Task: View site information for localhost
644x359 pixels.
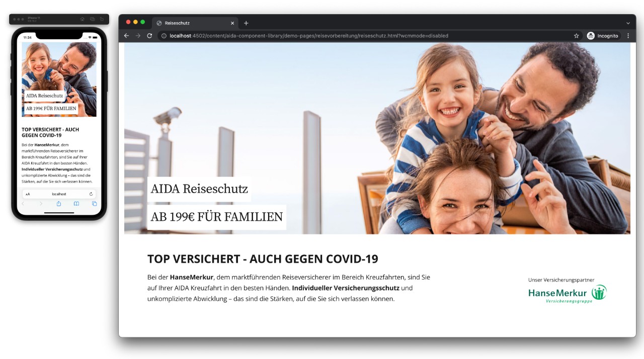Action: (x=164, y=36)
